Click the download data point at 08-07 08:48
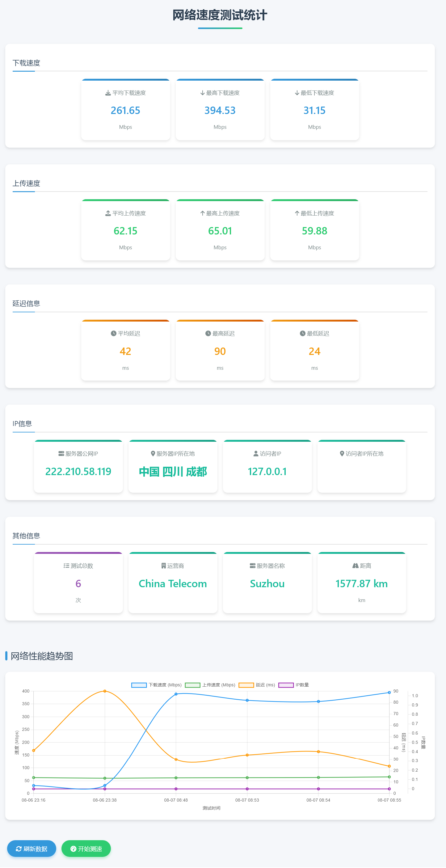 [176, 694]
